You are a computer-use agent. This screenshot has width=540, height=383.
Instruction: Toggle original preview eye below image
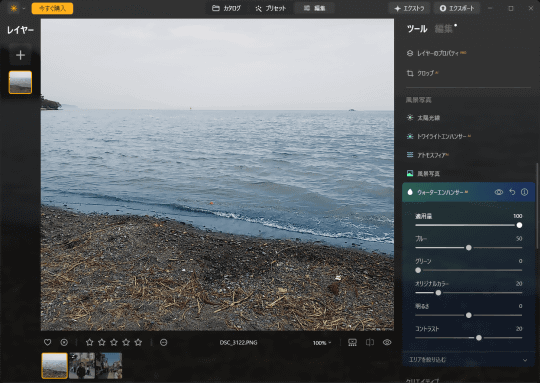point(387,342)
